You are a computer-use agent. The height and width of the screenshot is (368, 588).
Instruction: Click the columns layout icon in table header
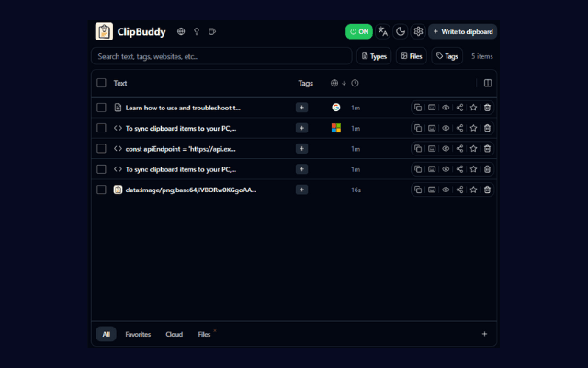click(x=488, y=83)
